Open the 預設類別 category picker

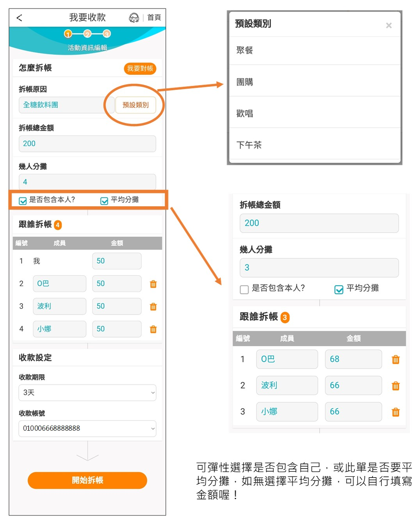(135, 105)
